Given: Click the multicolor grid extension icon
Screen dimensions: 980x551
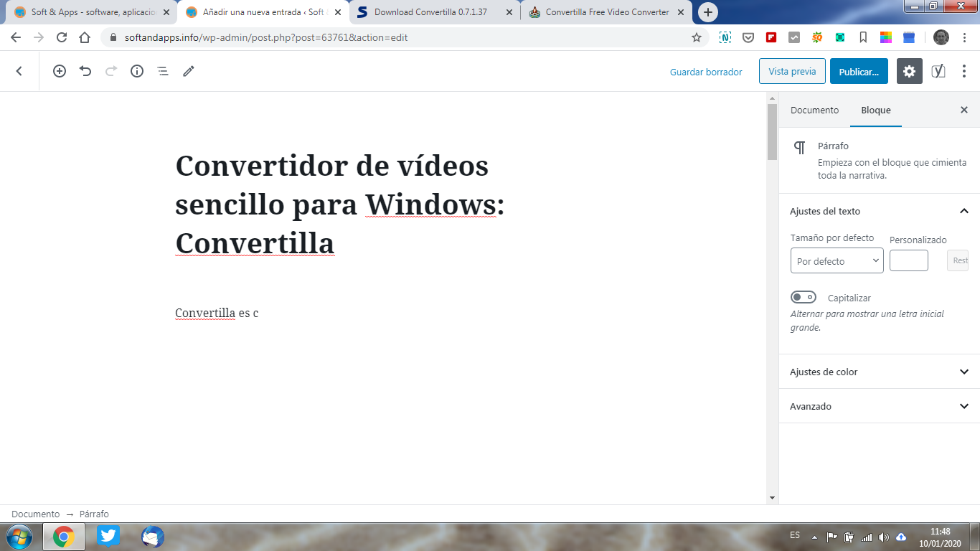Looking at the screenshot, I should coord(886,37).
